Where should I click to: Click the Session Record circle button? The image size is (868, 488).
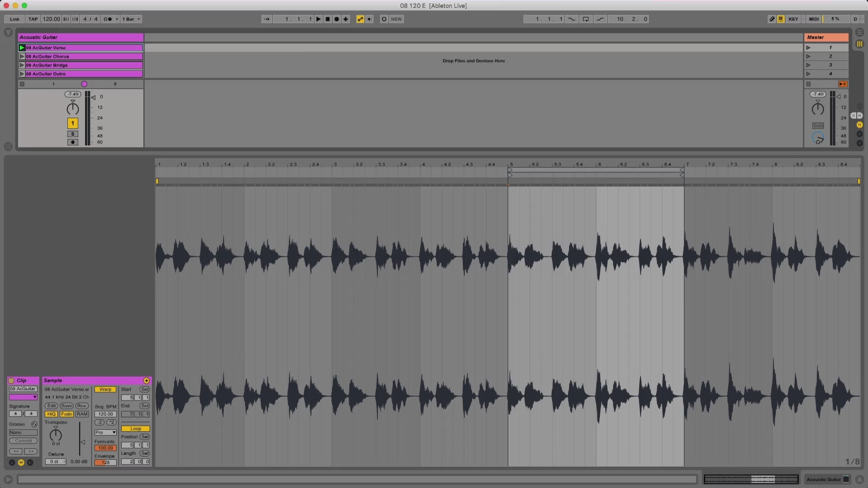pyautogui.click(x=384, y=19)
